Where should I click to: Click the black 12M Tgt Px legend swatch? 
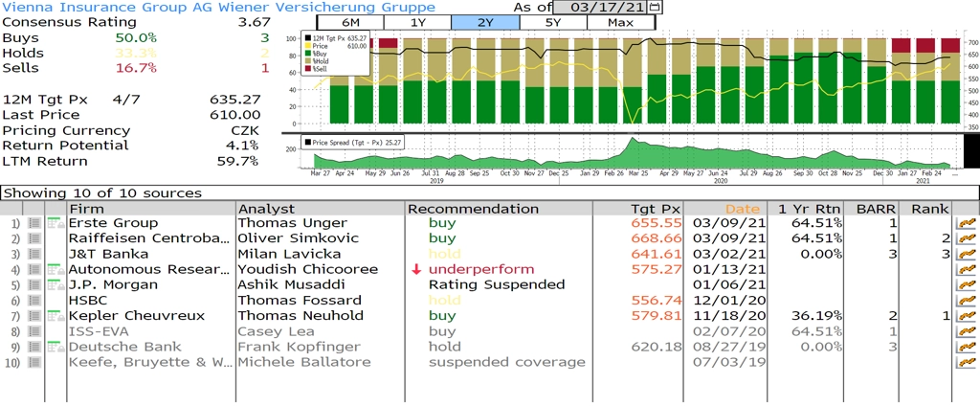point(308,39)
